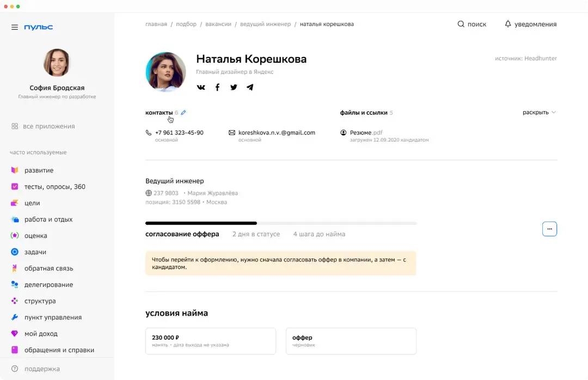Edit contacts with the pencil icon
The height and width of the screenshot is (380, 588).
[x=183, y=112]
